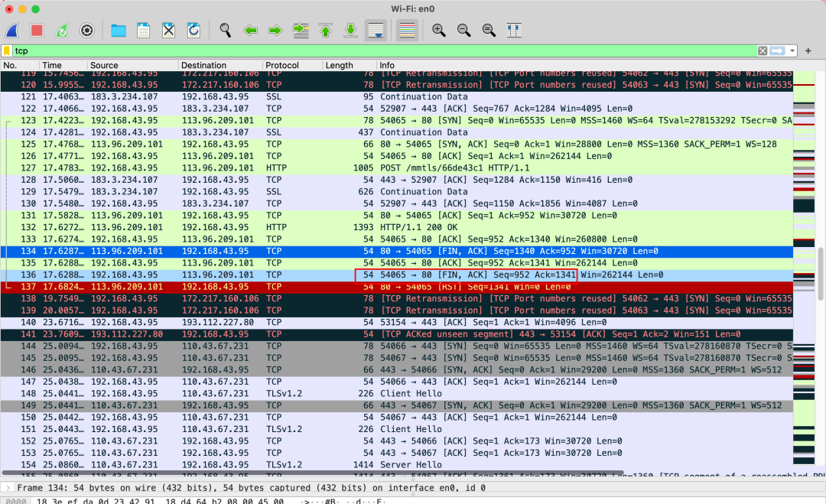This screenshot has width=826, height=504.
Task: Open capture options gear
Action: 87,31
